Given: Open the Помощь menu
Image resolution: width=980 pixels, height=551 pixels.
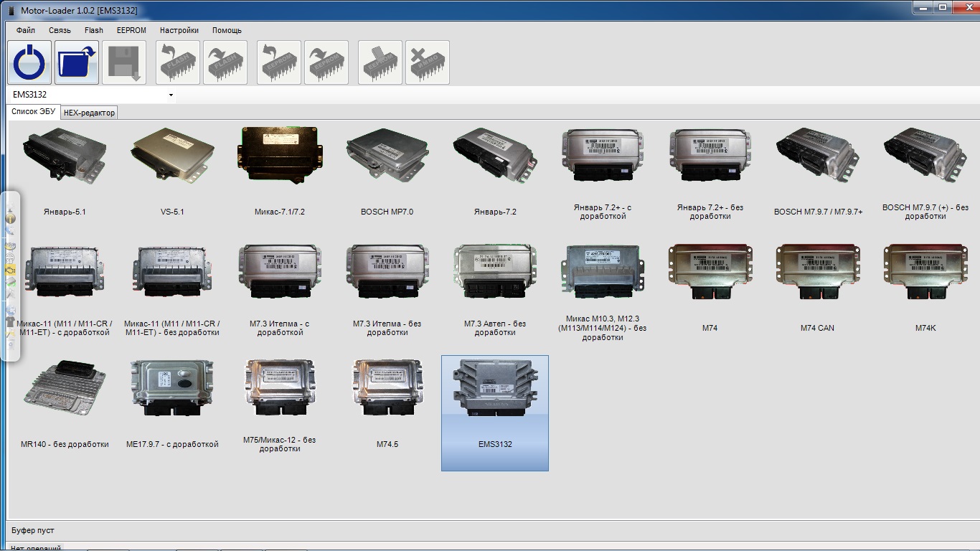Looking at the screenshot, I should (x=227, y=30).
